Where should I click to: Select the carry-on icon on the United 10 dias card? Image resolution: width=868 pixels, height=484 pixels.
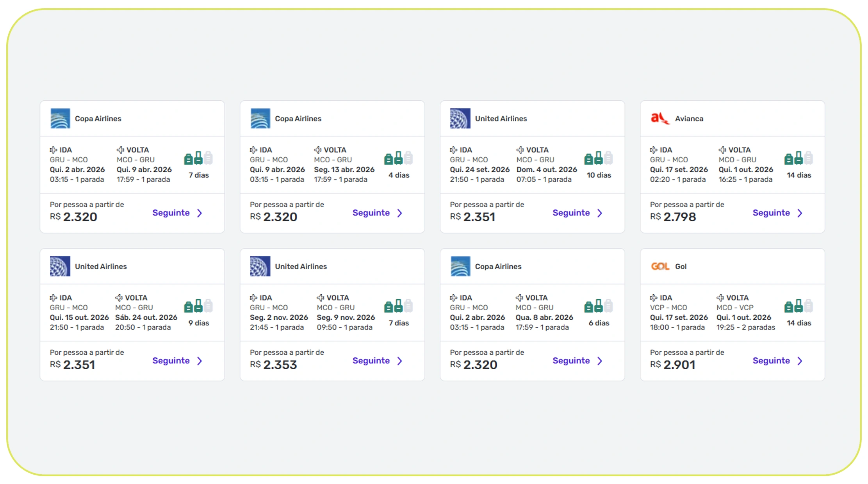(598, 158)
